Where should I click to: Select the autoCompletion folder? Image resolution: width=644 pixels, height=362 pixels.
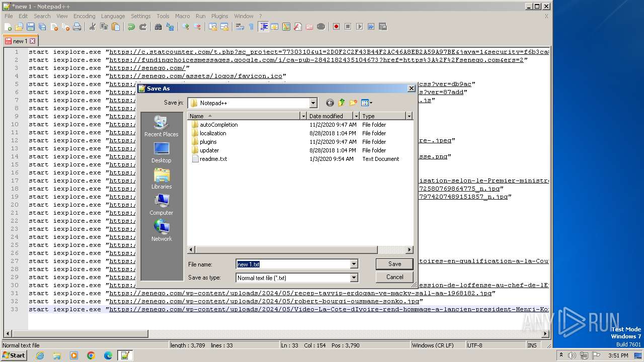pyautogui.click(x=214, y=125)
